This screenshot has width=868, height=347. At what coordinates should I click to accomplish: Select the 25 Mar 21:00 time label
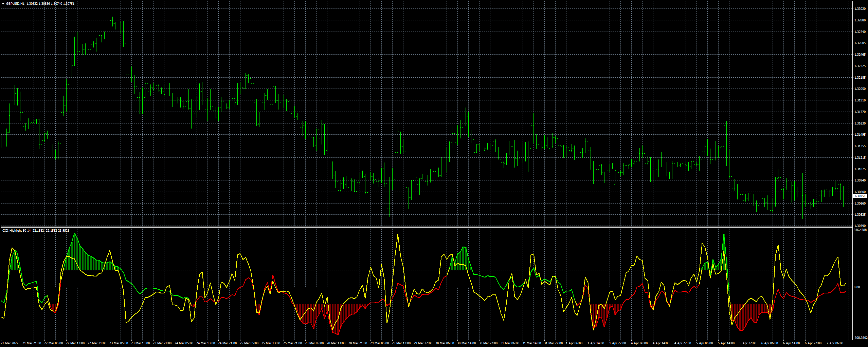[292, 343]
